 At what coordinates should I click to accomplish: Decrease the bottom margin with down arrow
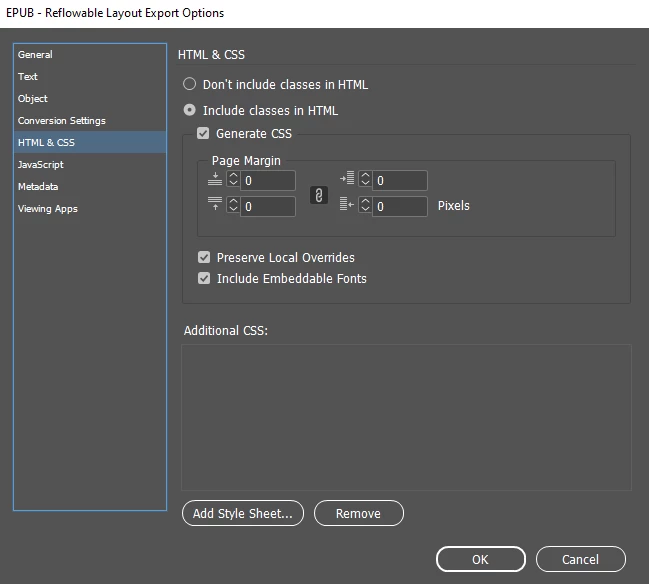233,209
